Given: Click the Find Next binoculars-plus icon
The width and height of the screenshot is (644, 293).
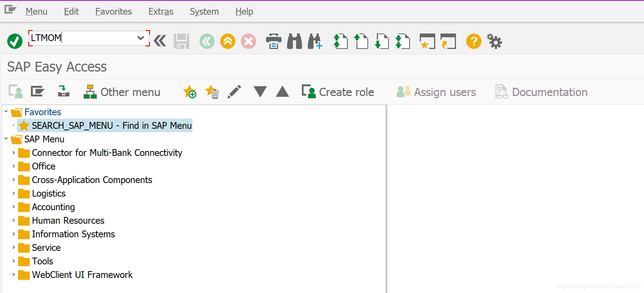Looking at the screenshot, I should (315, 41).
